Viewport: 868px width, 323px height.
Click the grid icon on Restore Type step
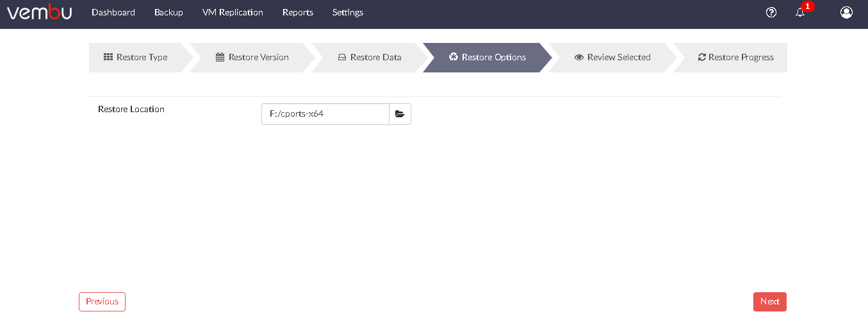click(108, 57)
